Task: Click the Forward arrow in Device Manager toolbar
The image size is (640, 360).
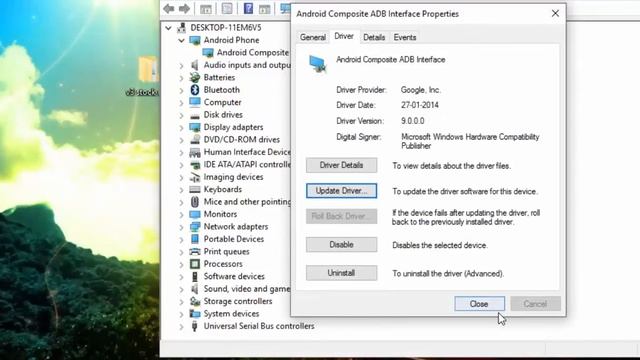Action: 184,9
